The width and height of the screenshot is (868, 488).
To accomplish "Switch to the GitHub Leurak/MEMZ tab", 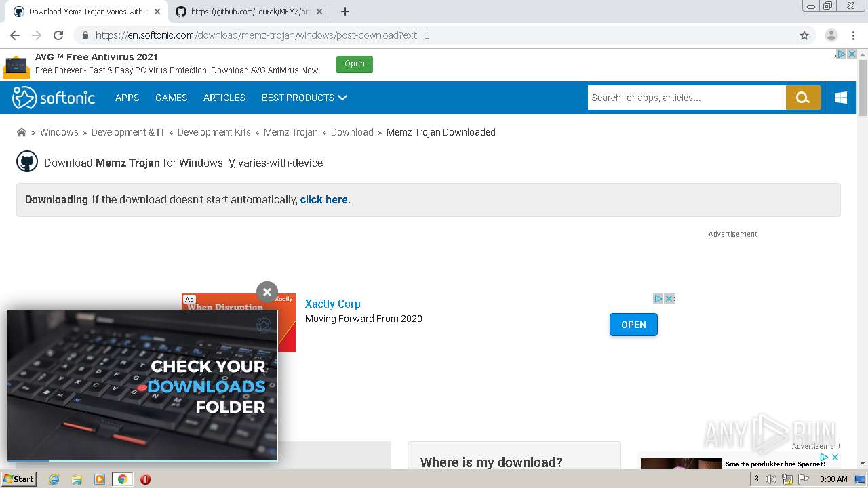I will [248, 12].
